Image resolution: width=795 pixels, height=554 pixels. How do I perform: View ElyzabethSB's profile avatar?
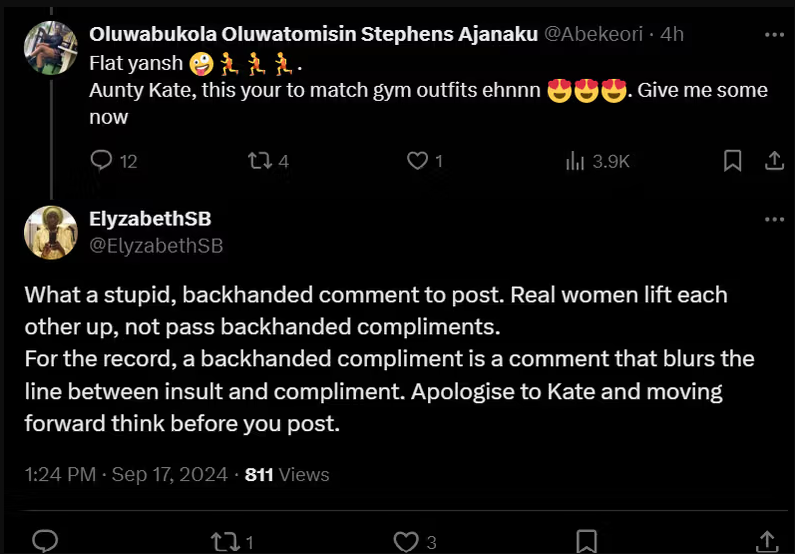(x=50, y=232)
